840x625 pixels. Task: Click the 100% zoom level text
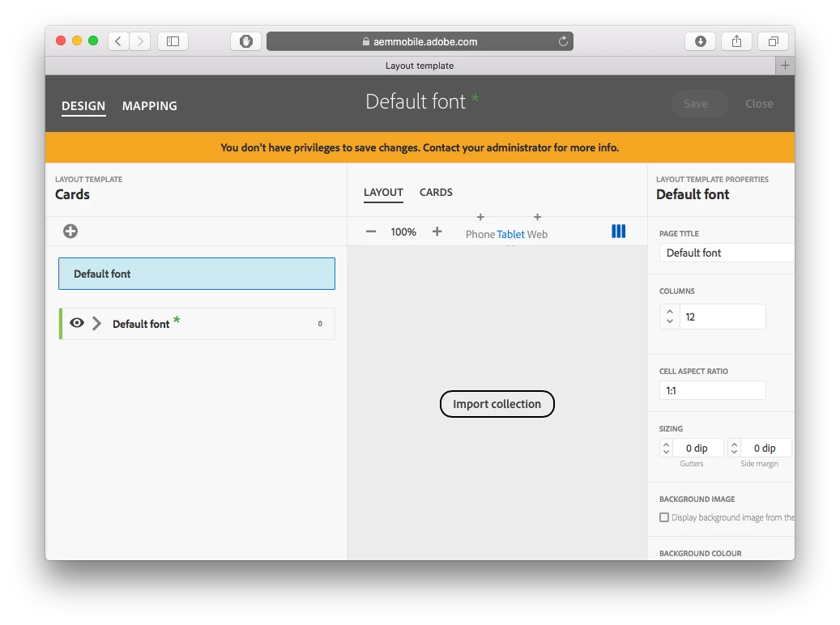point(403,232)
